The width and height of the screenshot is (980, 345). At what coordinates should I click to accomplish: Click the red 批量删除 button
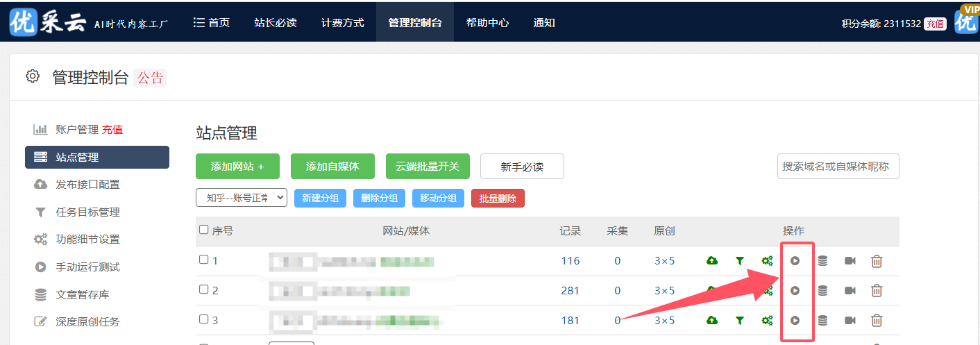click(498, 198)
